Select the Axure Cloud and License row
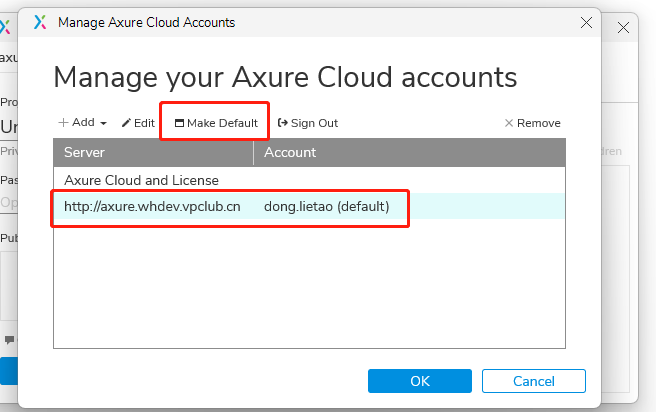Viewport: 656px width, 412px height. (141, 180)
